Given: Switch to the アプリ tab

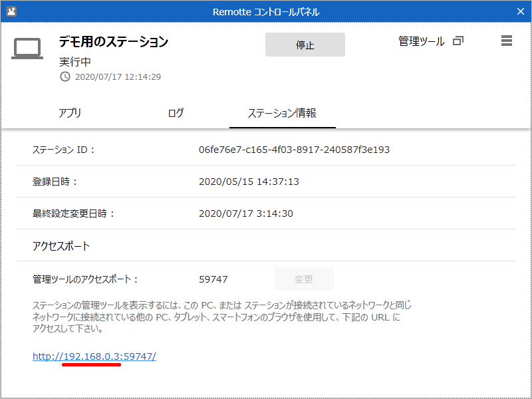Looking at the screenshot, I should [70, 113].
